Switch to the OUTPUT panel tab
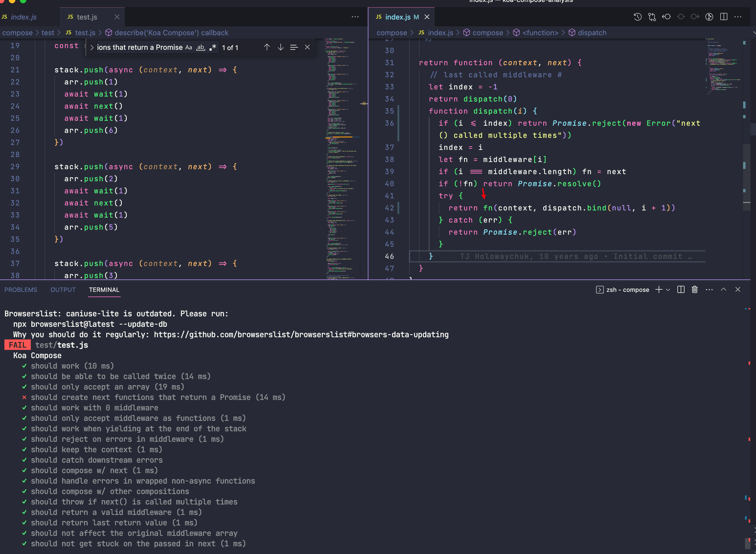The image size is (756, 554). [63, 289]
